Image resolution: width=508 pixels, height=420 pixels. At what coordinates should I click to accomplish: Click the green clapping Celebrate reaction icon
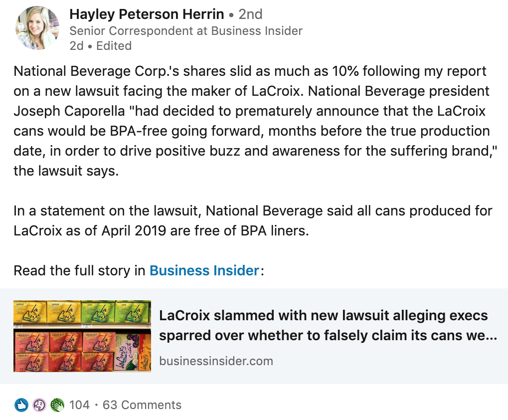58,405
